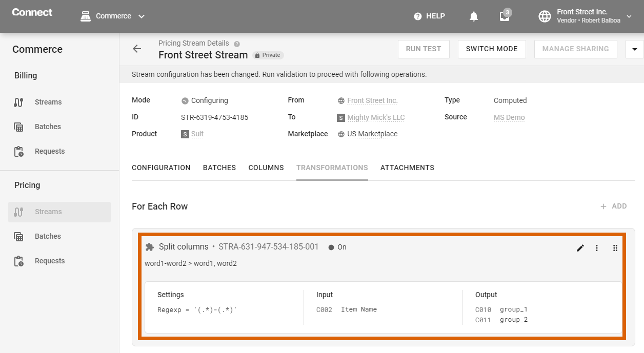
Task: Click the Connect logo
Action: coord(32,12)
